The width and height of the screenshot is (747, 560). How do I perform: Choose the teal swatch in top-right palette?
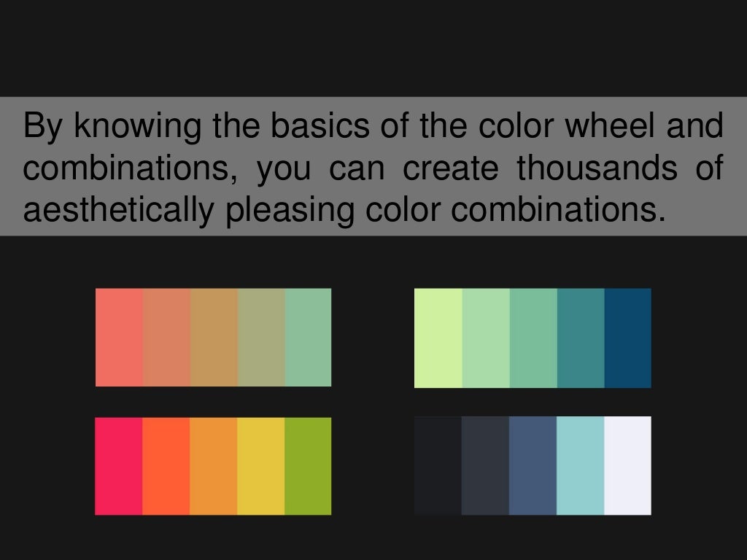tap(581, 338)
